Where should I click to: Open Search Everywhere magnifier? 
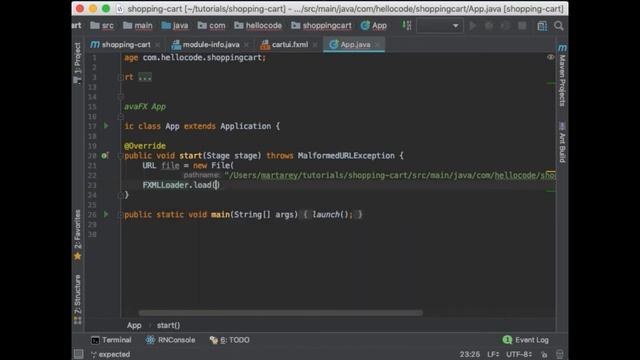point(559,26)
